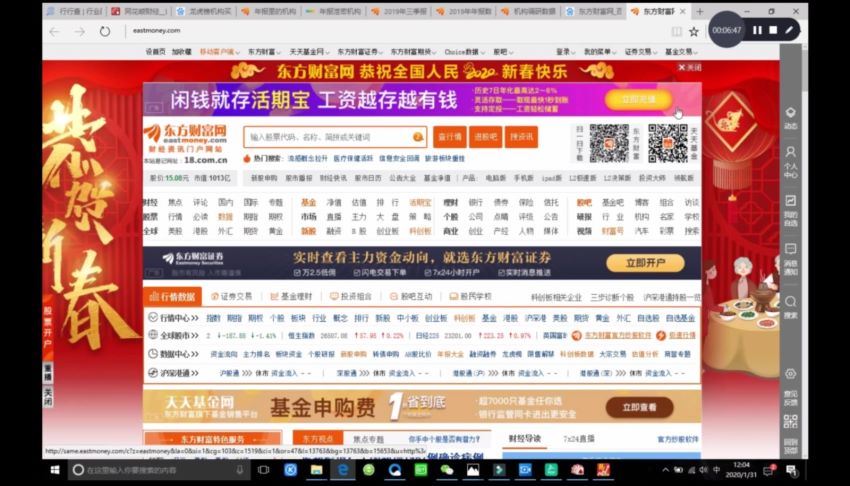The height and width of the screenshot is (486, 850).
Task: Click the 查行情 button
Action: pyautogui.click(x=449, y=137)
